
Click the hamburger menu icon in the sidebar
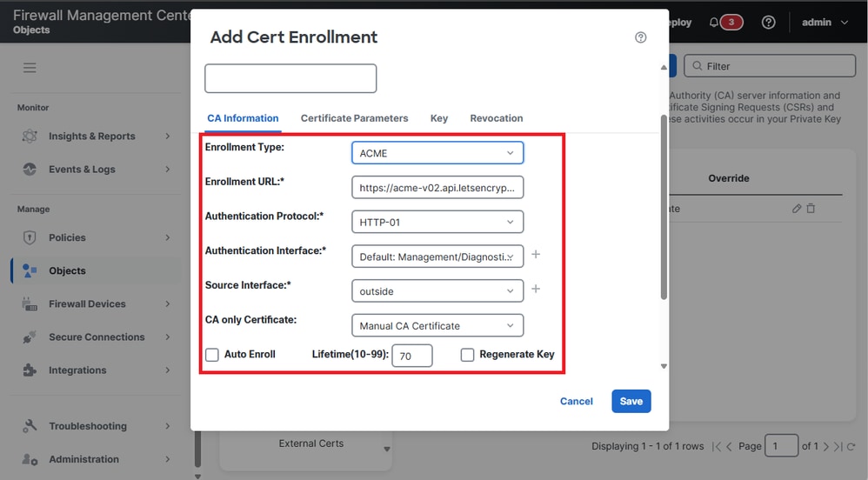click(30, 68)
